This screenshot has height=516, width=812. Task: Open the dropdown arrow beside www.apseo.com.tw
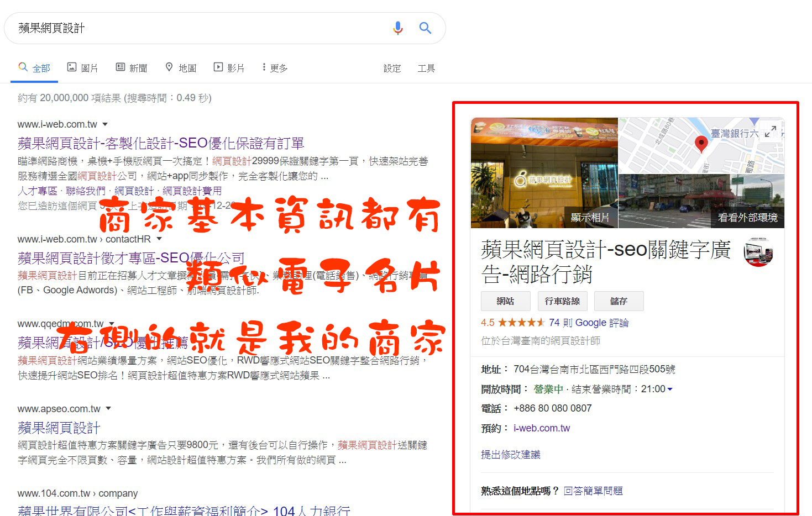108,409
